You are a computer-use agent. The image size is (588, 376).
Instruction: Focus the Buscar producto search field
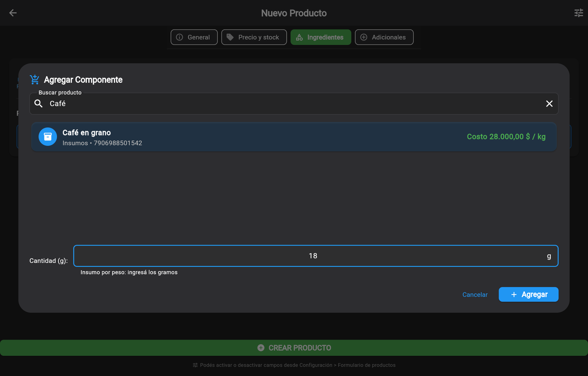tap(294, 104)
